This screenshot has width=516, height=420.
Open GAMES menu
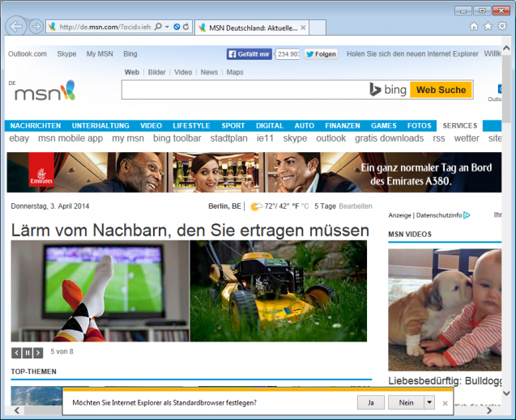[384, 125]
